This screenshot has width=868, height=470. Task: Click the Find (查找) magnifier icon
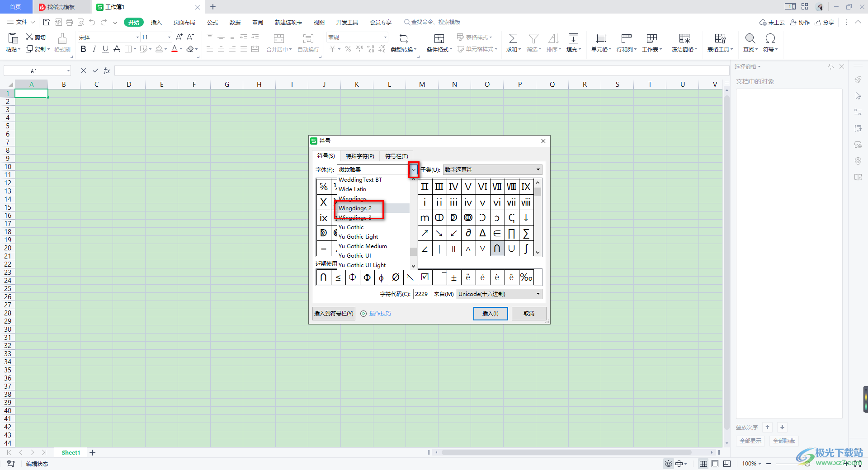pyautogui.click(x=750, y=38)
